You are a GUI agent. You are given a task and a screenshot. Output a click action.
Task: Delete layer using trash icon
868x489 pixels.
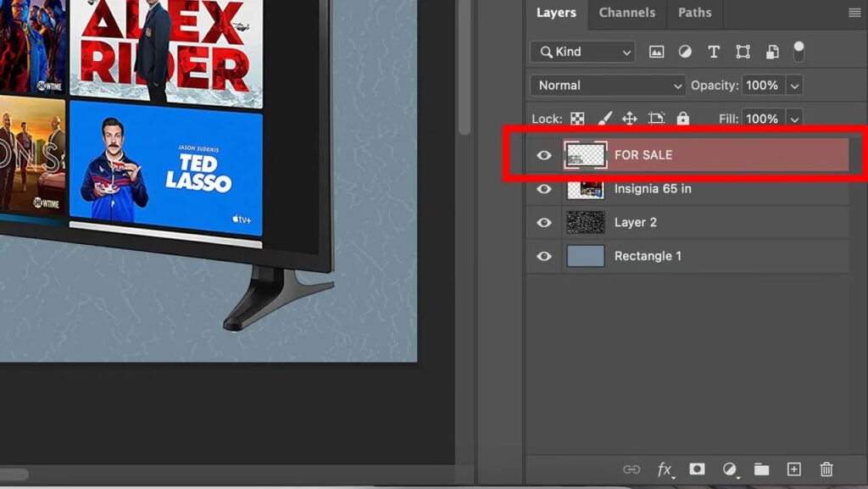(x=826, y=469)
